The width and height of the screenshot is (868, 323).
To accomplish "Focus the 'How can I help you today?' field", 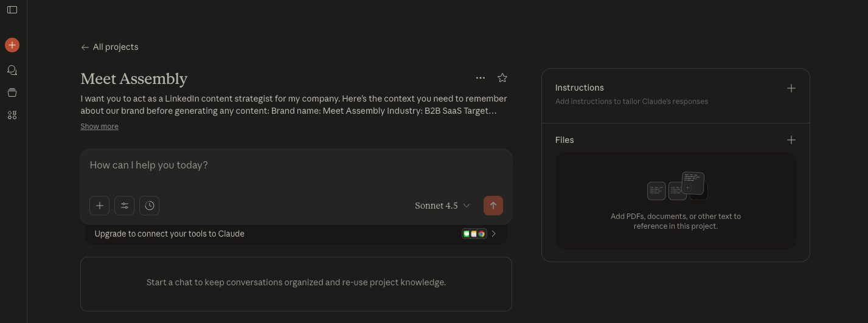I will (296, 165).
